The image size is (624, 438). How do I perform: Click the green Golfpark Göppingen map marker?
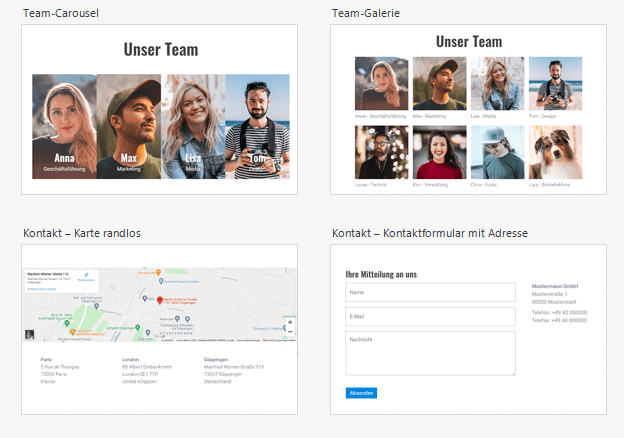click(x=137, y=327)
